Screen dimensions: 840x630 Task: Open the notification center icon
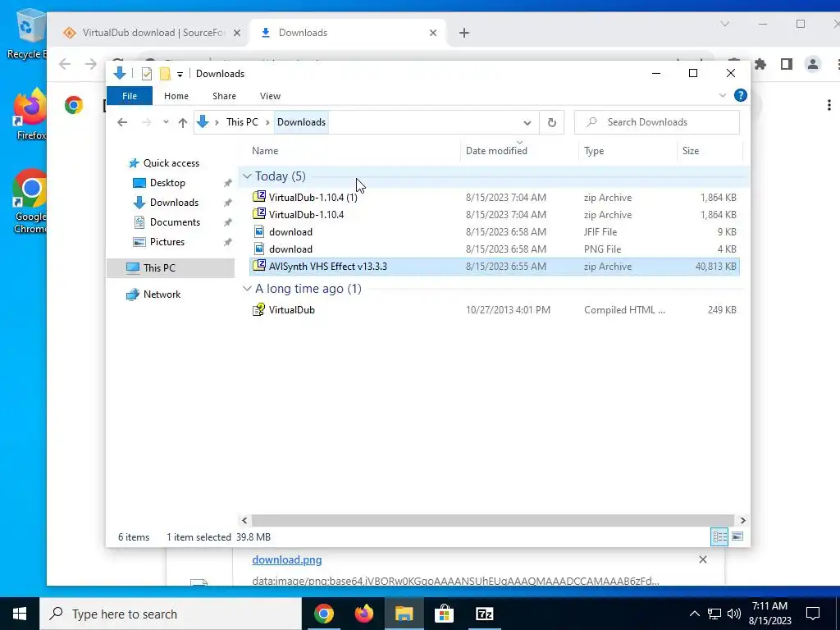click(813, 614)
